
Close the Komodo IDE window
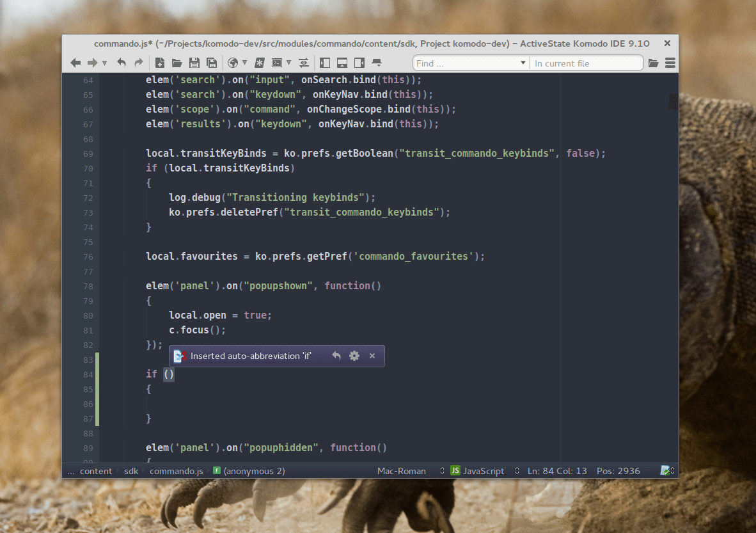tap(667, 44)
